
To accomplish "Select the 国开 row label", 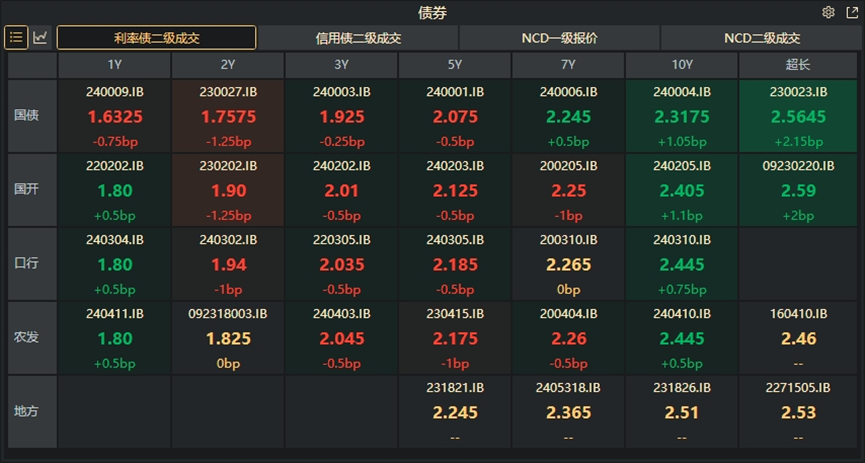I will click(x=27, y=189).
